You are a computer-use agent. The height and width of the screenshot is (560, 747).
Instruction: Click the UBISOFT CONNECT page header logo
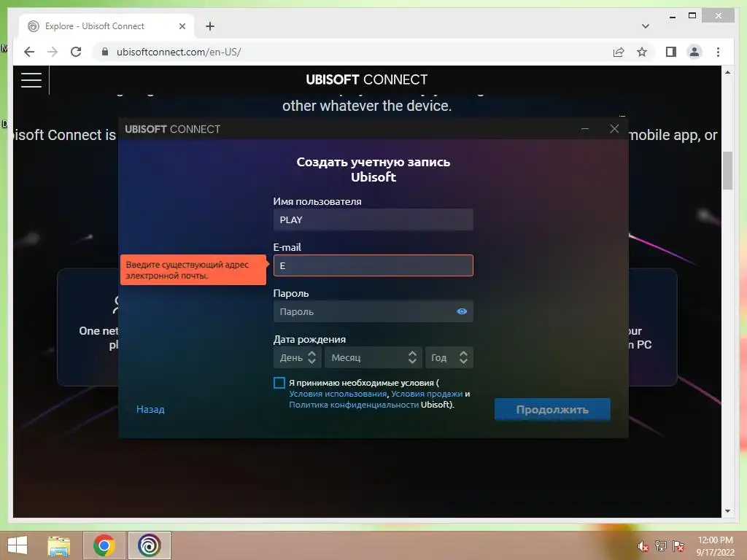tap(367, 79)
